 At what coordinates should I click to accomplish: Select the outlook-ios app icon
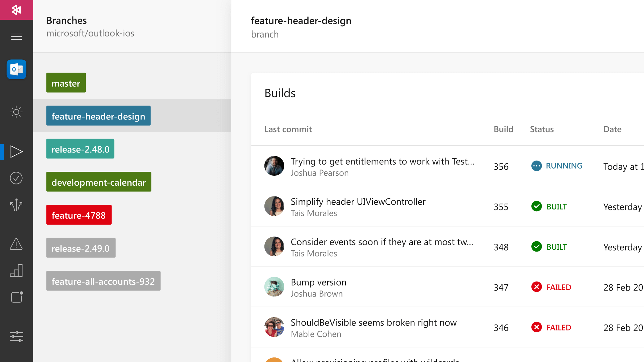16,70
